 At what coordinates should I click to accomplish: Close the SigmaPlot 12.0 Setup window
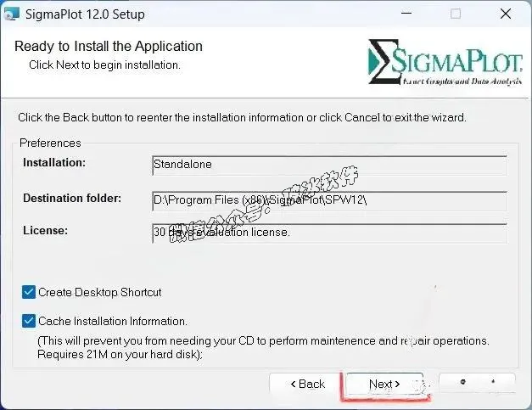(506, 14)
